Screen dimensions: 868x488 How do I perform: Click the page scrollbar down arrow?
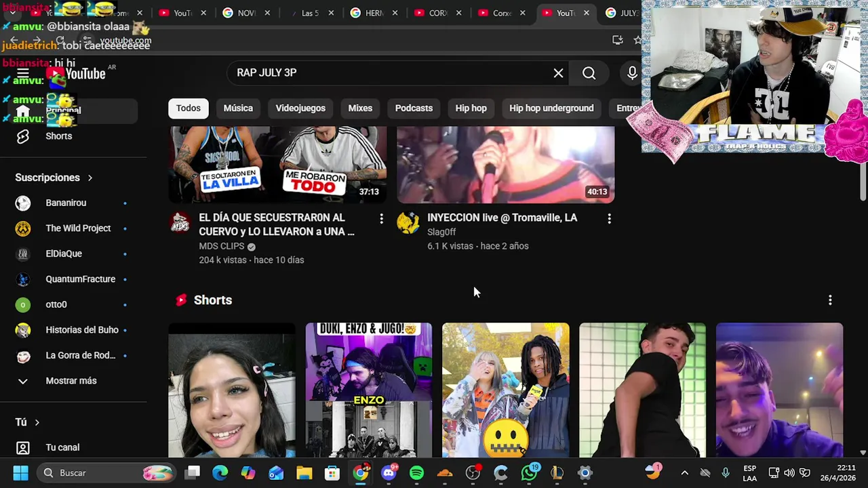(x=863, y=453)
